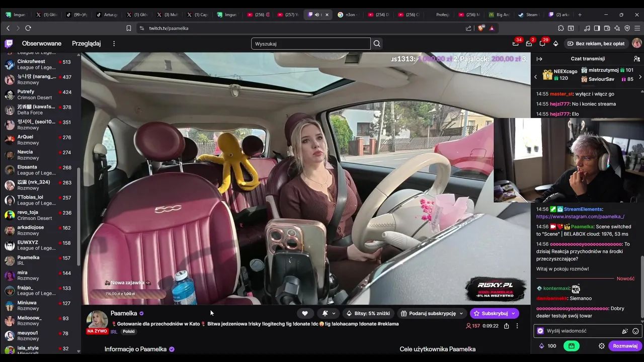644x362 pixels.
Task: Open the paamelka_ Instagram link in chat
Action: 580,217
